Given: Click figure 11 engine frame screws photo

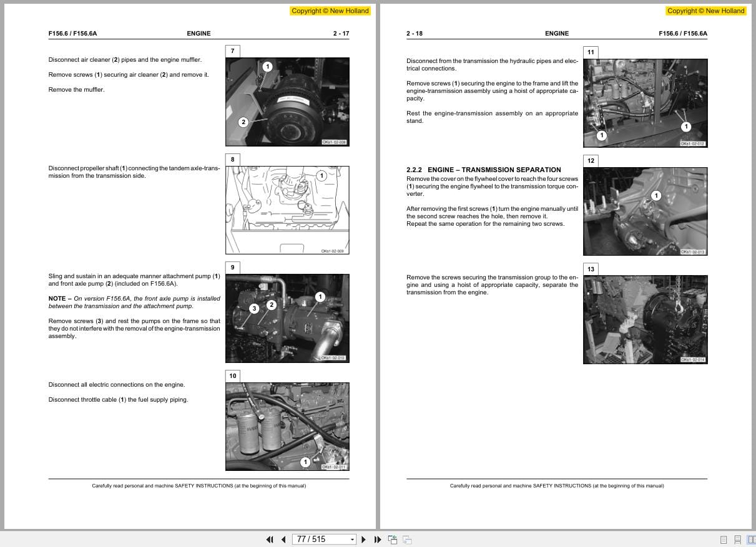Looking at the screenshot, I should pyautogui.click(x=646, y=103).
